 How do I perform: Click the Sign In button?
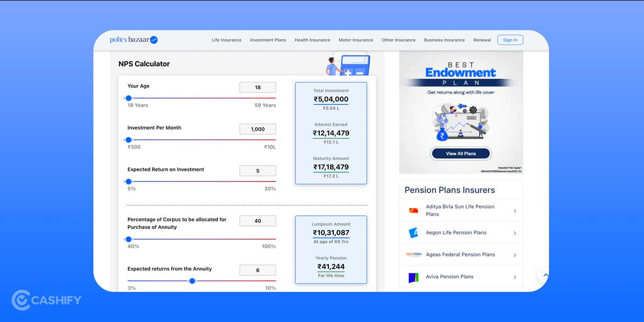pyautogui.click(x=510, y=40)
